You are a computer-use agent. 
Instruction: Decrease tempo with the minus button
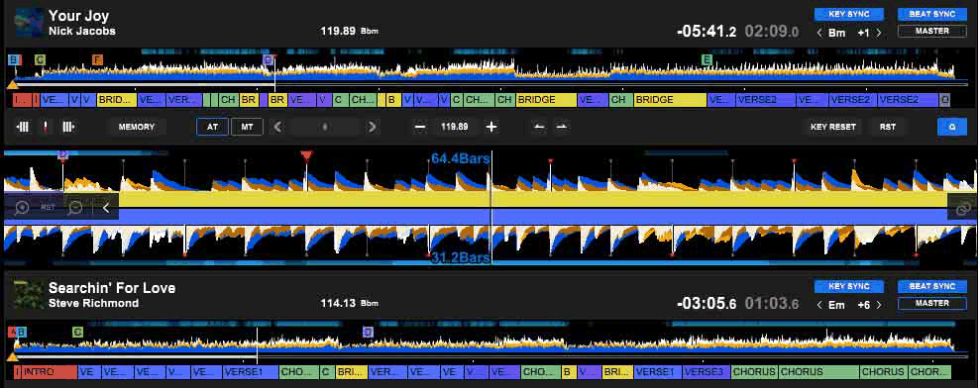coord(420,127)
